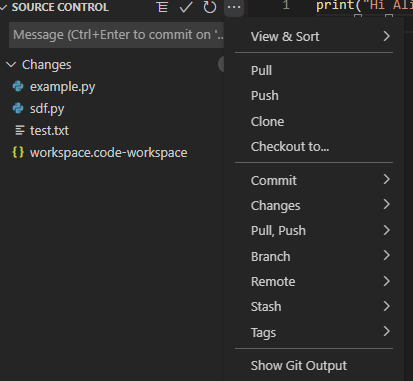Click line number 1 in editor gutter
Image resolution: width=413 pixels, height=381 pixels.
click(286, 5)
